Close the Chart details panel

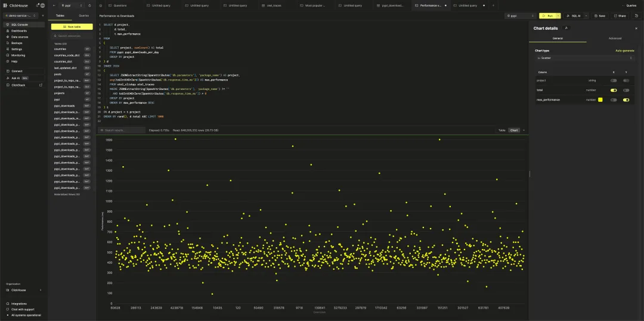pyautogui.click(x=636, y=28)
